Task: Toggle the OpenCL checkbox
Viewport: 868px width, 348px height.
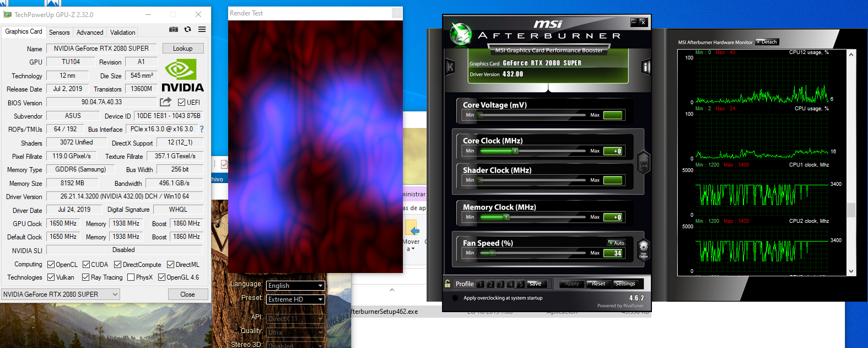Action: (51, 265)
